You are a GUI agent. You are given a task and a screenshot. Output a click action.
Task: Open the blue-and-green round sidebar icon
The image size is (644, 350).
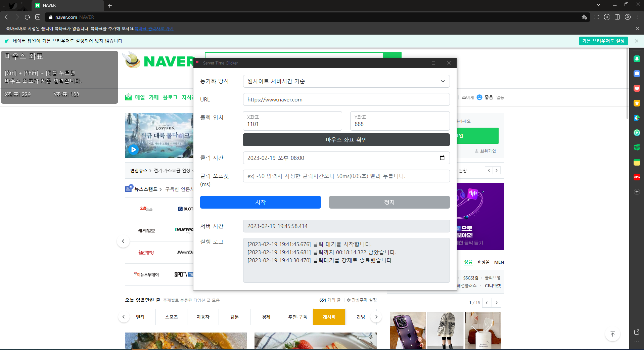click(x=637, y=118)
